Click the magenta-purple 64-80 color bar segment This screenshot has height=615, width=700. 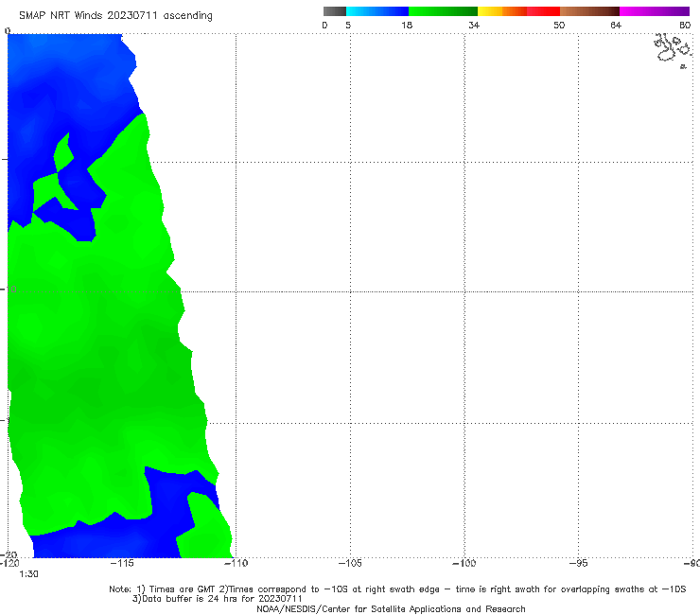coord(655,11)
